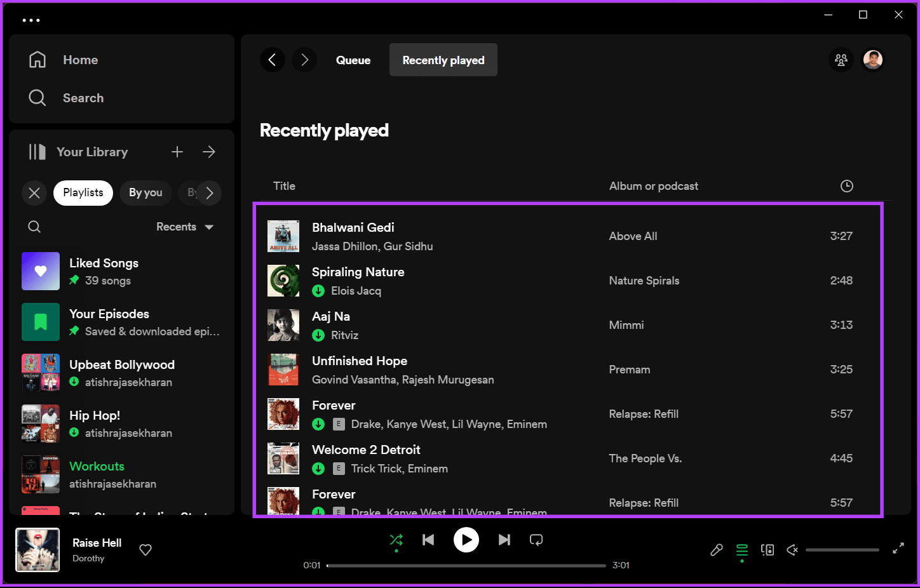920x588 pixels.
Task: Open the three-dot application menu
Action: [x=31, y=20]
